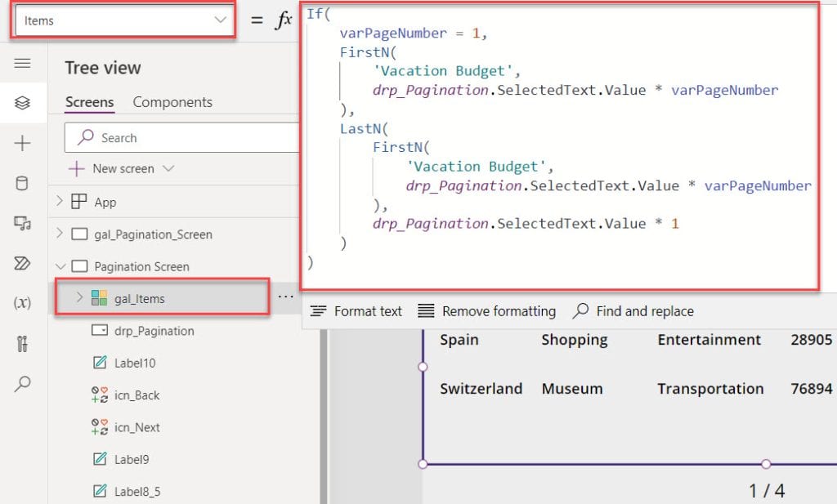
Task: Open the Media icon in sidebar
Action: tap(22, 223)
